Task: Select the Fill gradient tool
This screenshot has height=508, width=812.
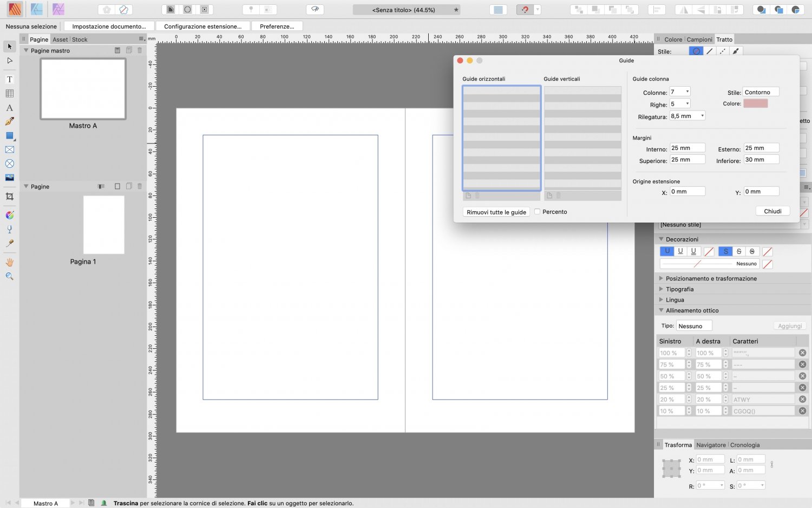Action: [9, 215]
